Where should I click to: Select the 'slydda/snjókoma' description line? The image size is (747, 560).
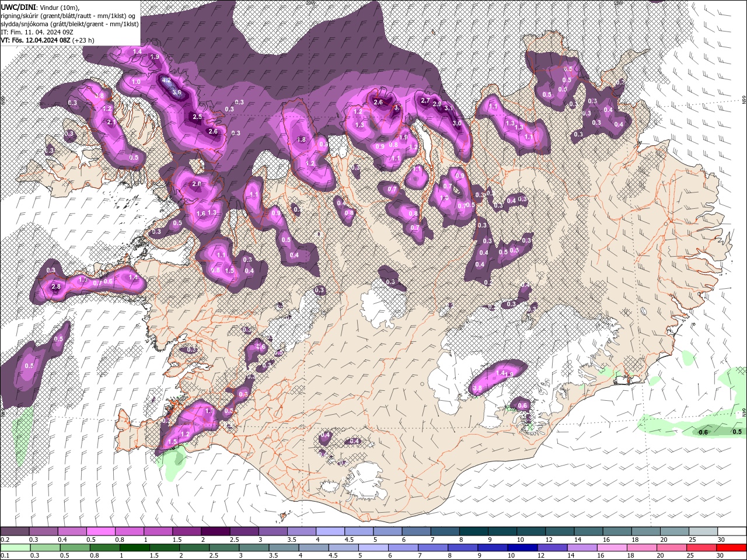pos(70,24)
